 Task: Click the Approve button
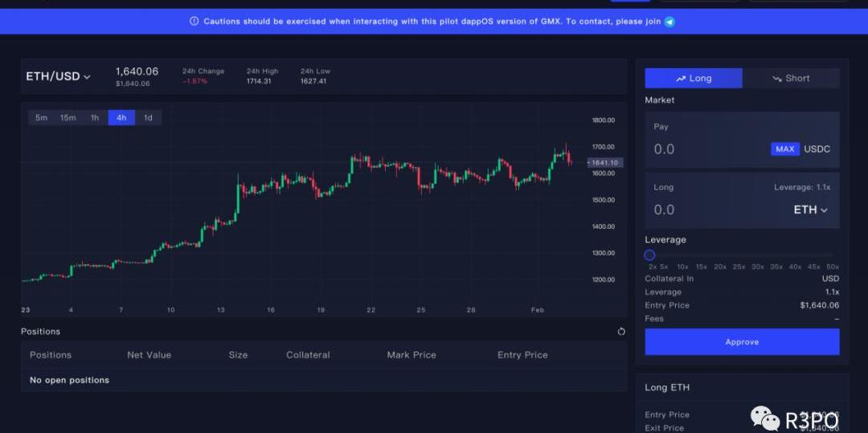(742, 342)
